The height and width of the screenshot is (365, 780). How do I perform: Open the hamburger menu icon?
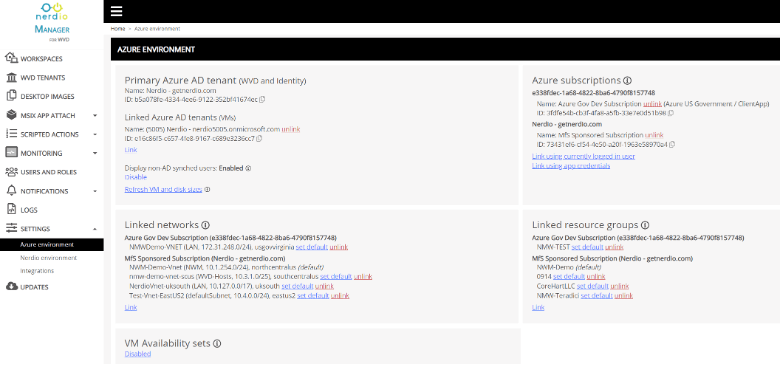[116, 11]
